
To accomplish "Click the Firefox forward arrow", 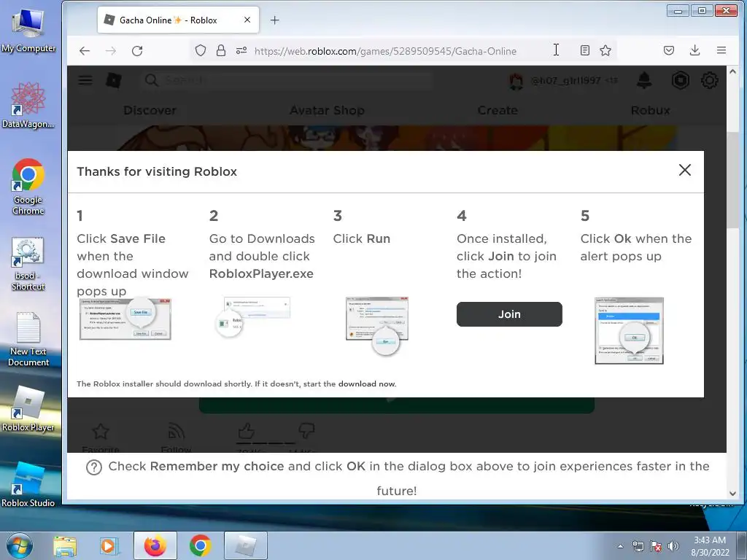I will point(111,51).
